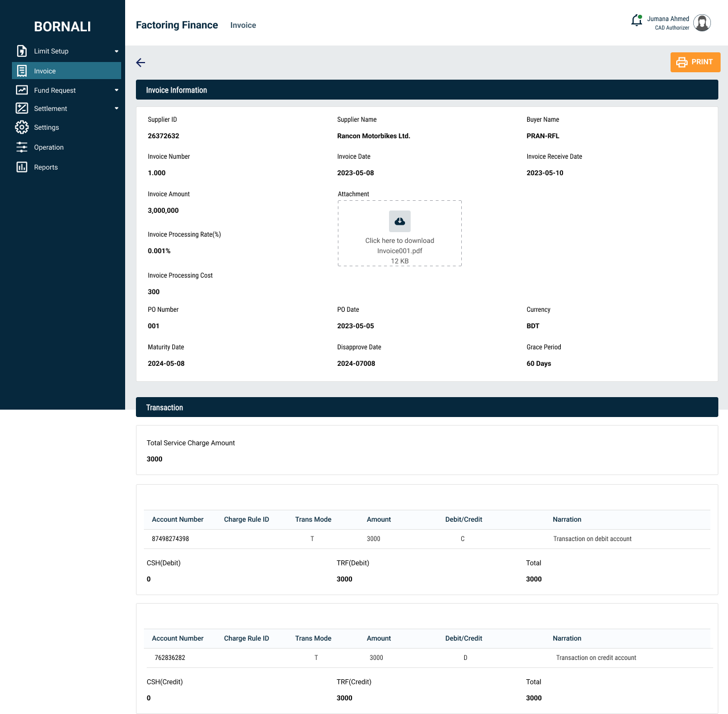Open Settings from the sidebar
The image size is (728, 714).
[x=67, y=127]
